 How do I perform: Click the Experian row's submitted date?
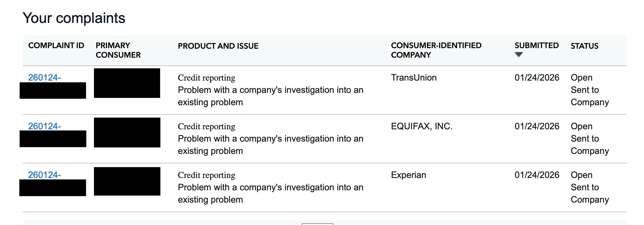pyautogui.click(x=537, y=175)
